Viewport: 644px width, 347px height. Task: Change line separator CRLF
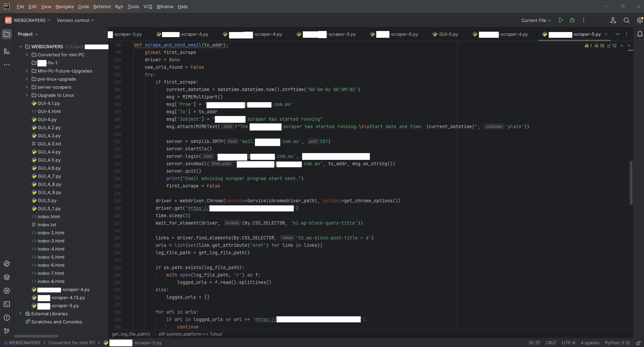[x=551, y=343]
